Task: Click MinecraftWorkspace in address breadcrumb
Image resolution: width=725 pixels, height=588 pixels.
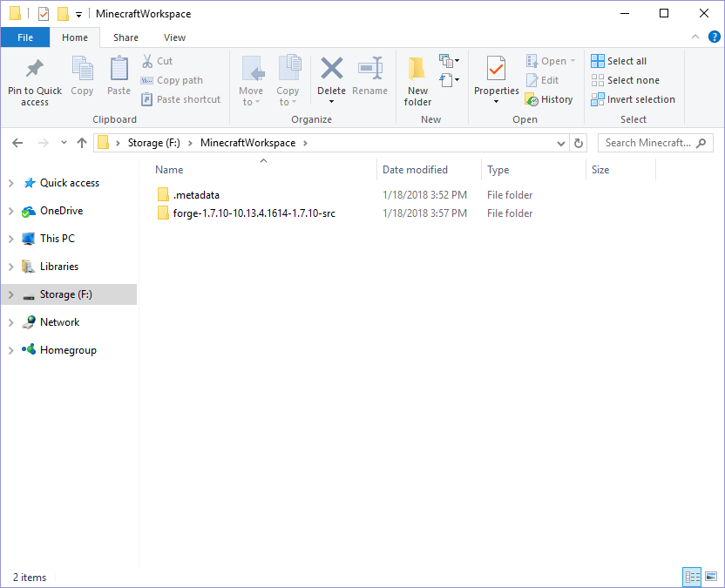Action: click(x=247, y=143)
